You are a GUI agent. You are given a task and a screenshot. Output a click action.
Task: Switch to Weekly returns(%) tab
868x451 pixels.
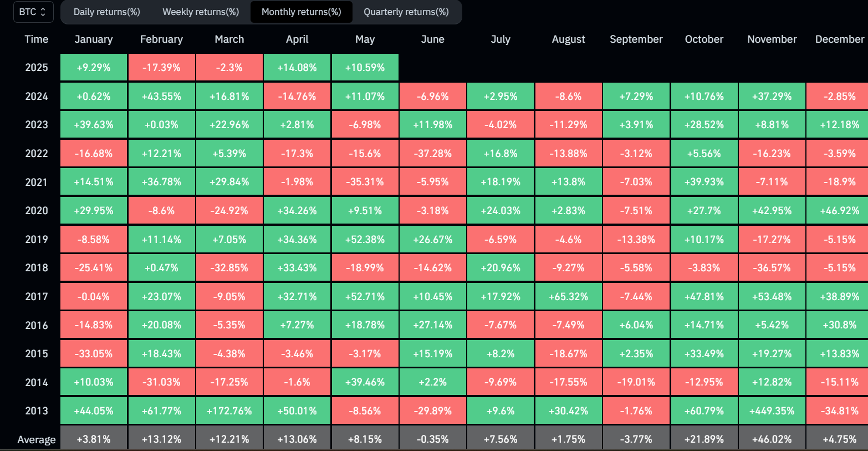(201, 12)
